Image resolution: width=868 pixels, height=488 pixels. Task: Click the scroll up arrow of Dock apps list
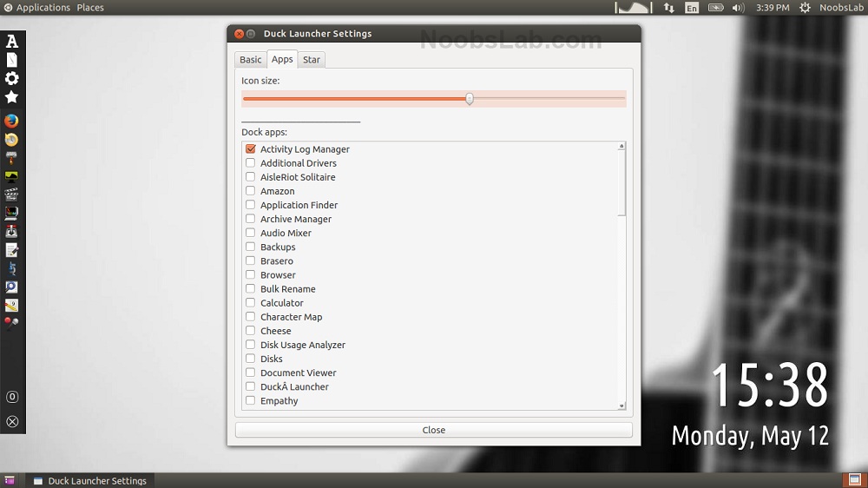click(621, 146)
